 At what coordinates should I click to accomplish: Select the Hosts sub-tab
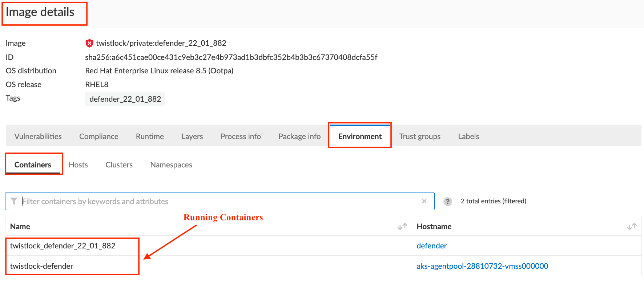[x=78, y=165]
